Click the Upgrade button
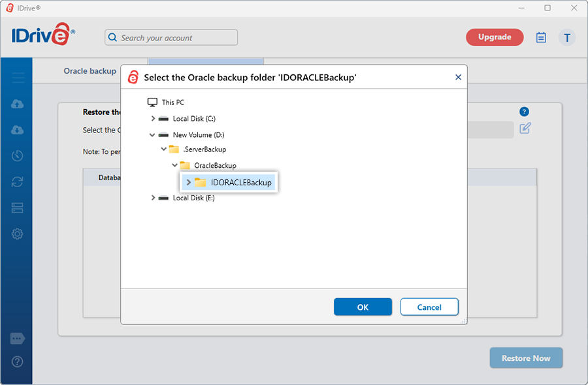Screen dimensions: 588x385 pos(495,37)
